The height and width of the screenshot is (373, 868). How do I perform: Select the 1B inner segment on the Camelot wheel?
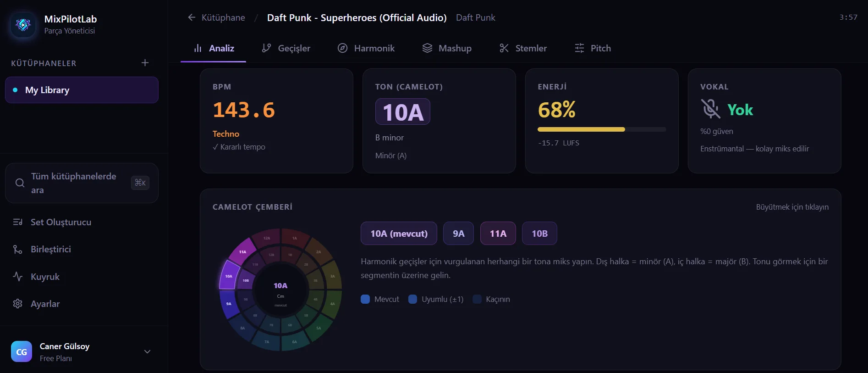(290, 255)
